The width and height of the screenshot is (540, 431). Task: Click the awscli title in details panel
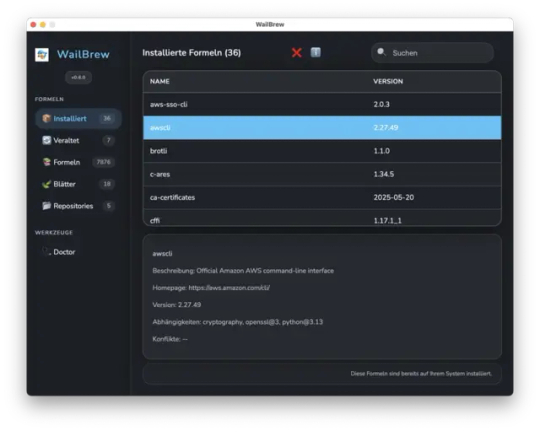click(162, 254)
